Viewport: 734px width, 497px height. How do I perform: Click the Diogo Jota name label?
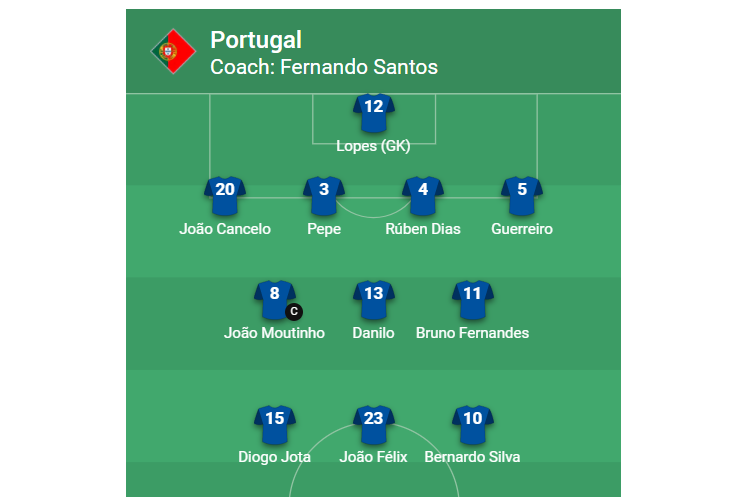pyautogui.click(x=274, y=457)
